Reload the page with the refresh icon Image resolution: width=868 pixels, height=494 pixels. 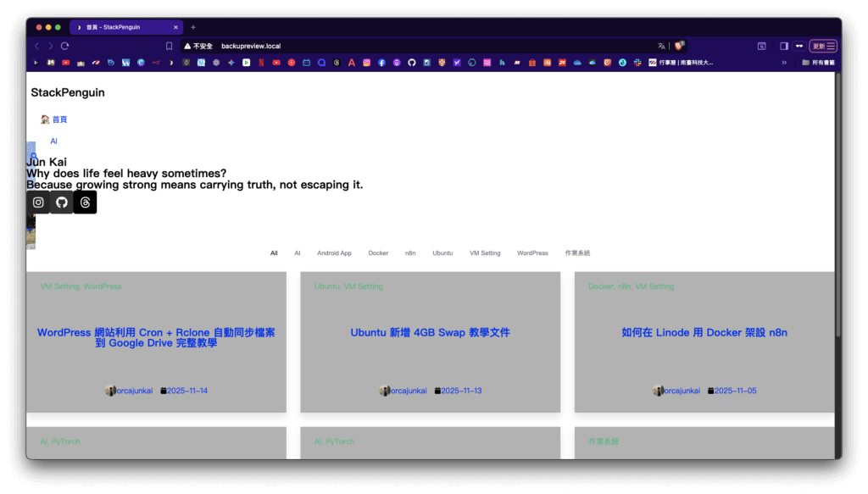tap(64, 46)
